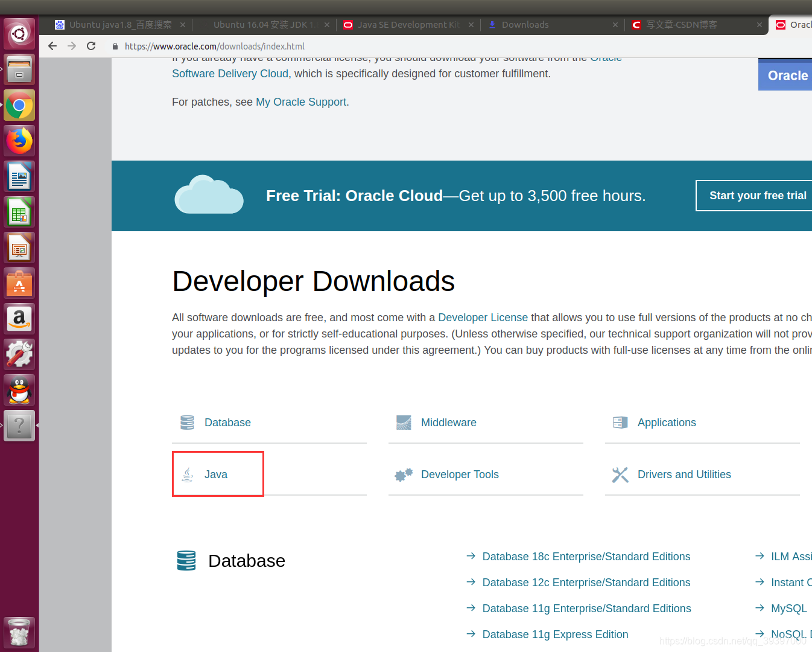Open the Java downloads category
Image resolution: width=812 pixels, height=652 pixels.
point(216,475)
